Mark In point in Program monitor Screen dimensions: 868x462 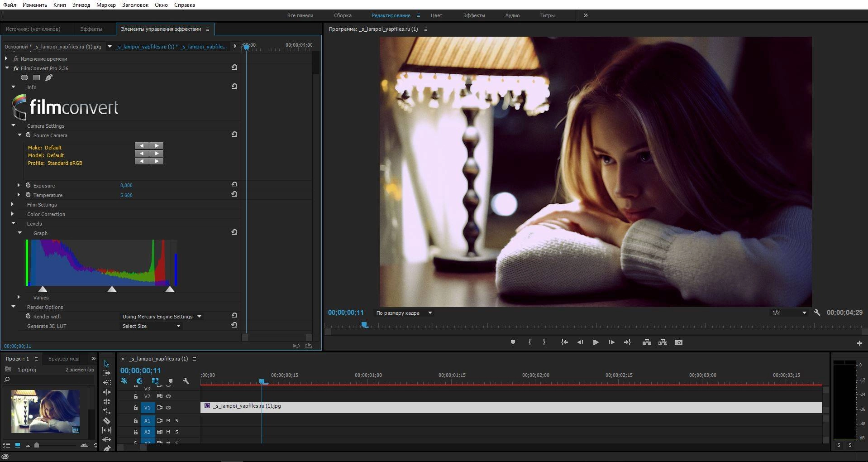pyautogui.click(x=529, y=342)
